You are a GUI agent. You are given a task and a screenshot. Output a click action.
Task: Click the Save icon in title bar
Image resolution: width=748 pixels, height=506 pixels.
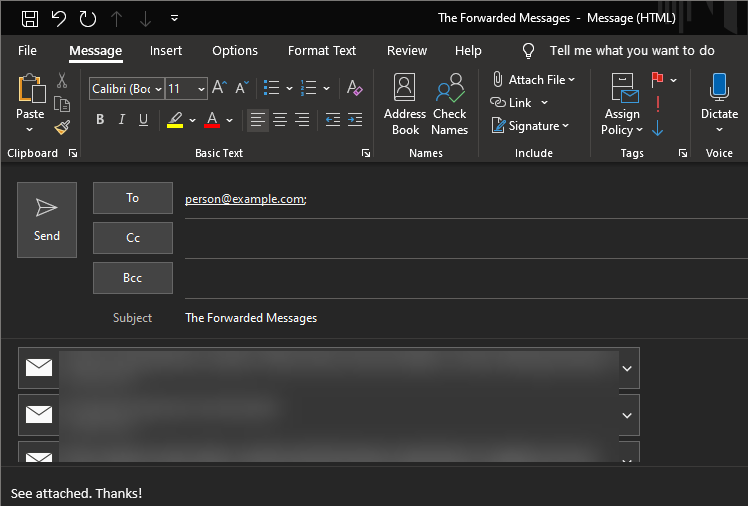[30, 19]
